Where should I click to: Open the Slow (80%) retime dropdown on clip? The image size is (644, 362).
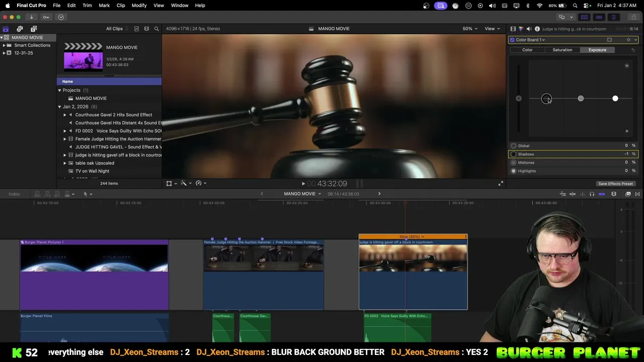pos(412,237)
